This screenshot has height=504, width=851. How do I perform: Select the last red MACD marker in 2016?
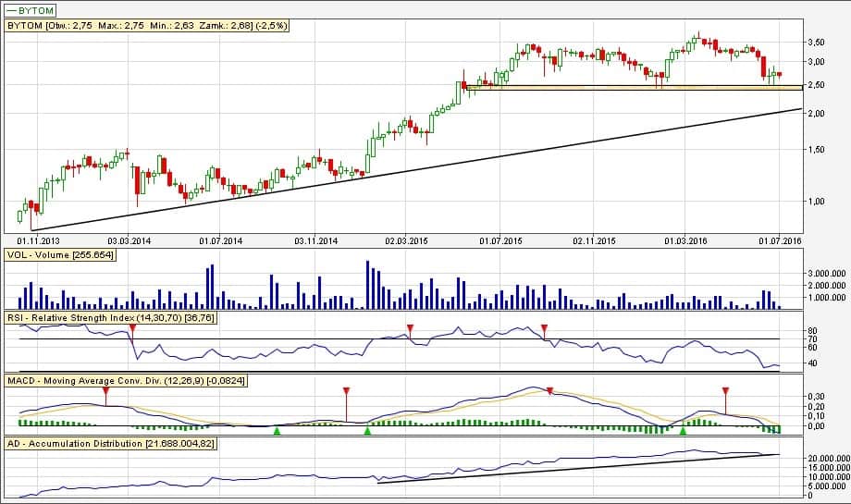pos(725,391)
